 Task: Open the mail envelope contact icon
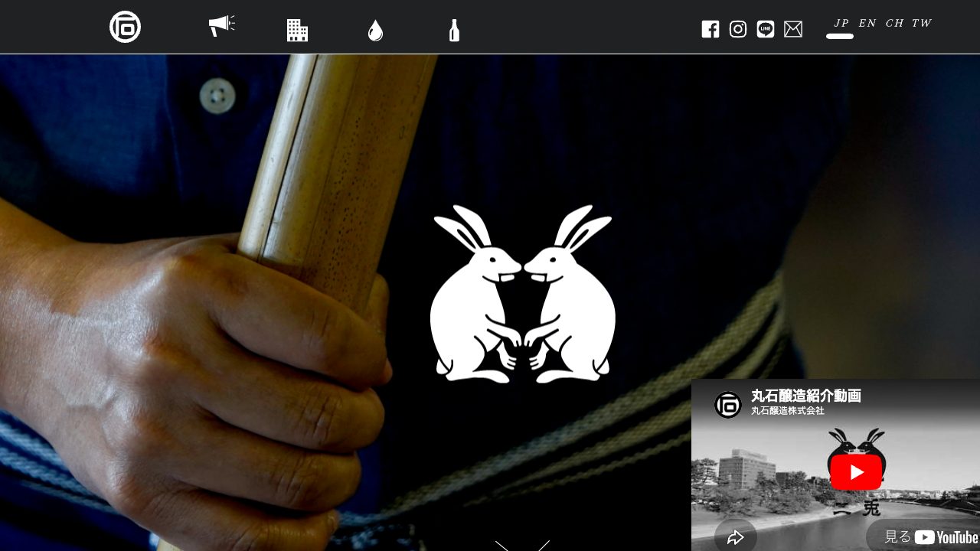793,29
